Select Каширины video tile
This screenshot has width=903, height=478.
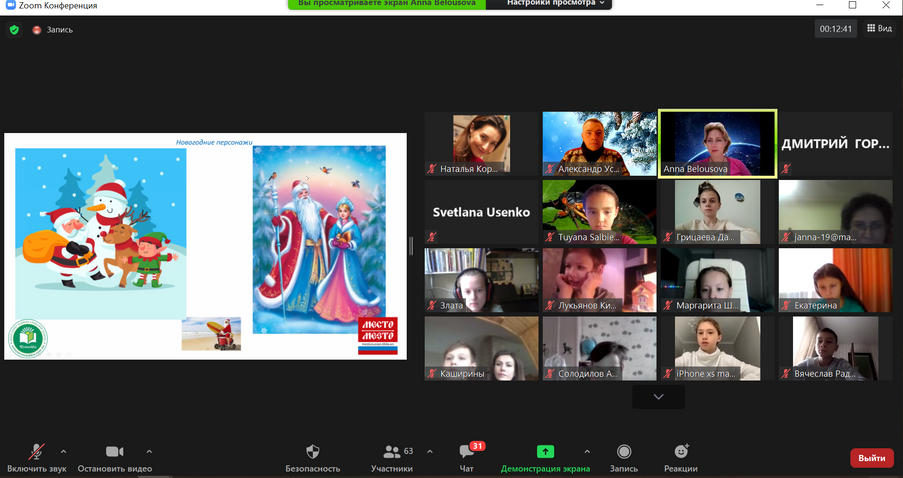coord(481,348)
